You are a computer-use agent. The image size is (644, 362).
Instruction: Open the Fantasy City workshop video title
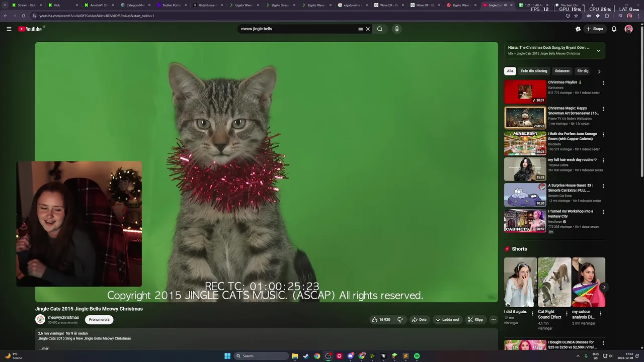(571, 214)
